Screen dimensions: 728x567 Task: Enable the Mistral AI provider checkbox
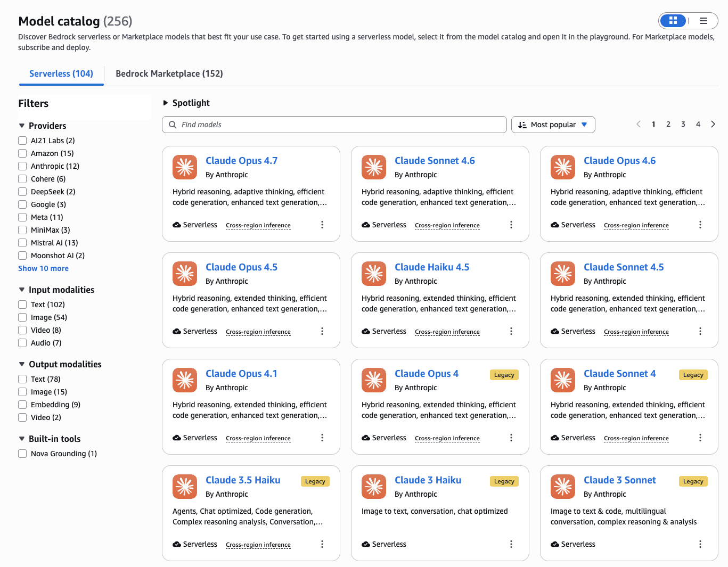click(x=22, y=243)
